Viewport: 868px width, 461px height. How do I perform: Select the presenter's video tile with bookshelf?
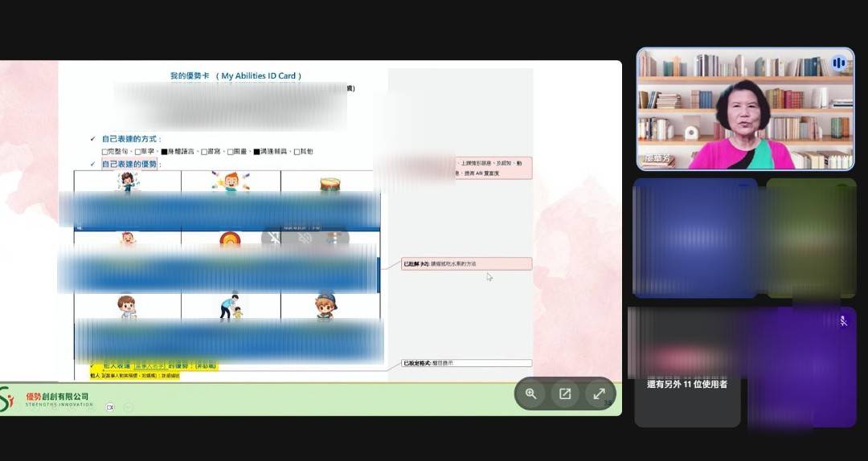click(745, 109)
